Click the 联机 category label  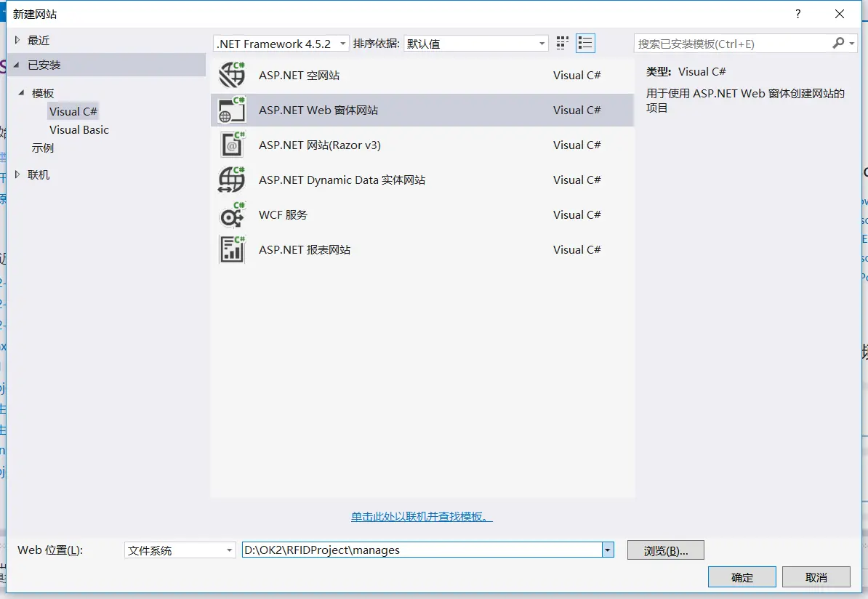pyautogui.click(x=39, y=174)
